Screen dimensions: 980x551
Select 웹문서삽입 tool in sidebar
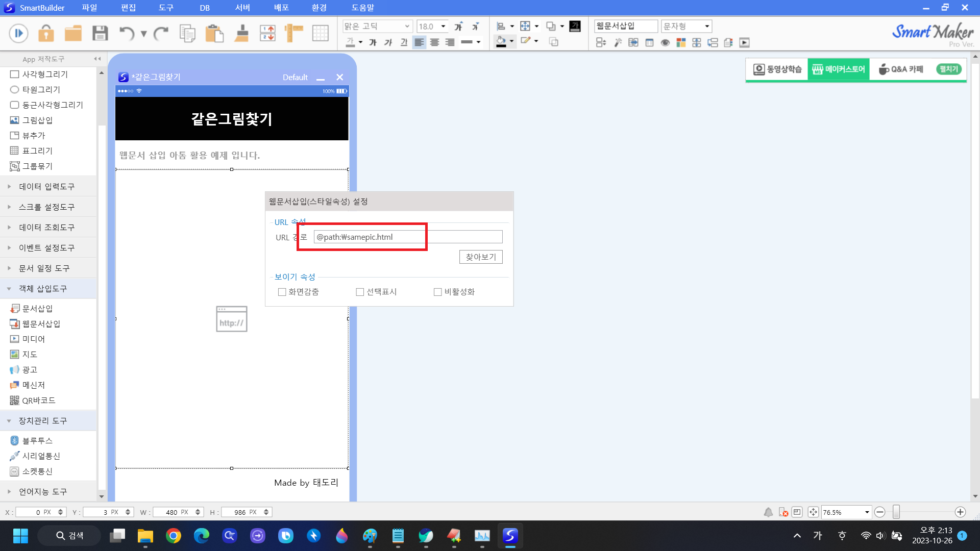[41, 323]
